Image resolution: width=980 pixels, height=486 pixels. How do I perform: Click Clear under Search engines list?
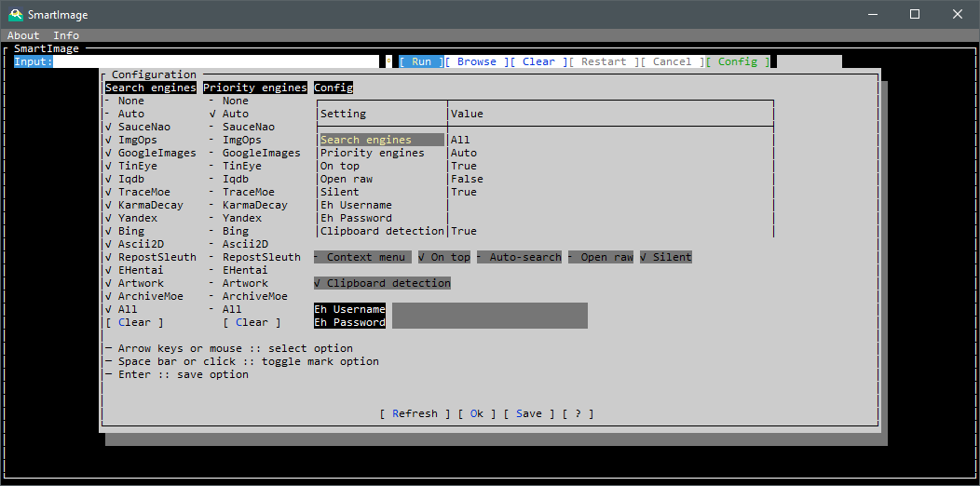[x=134, y=322]
